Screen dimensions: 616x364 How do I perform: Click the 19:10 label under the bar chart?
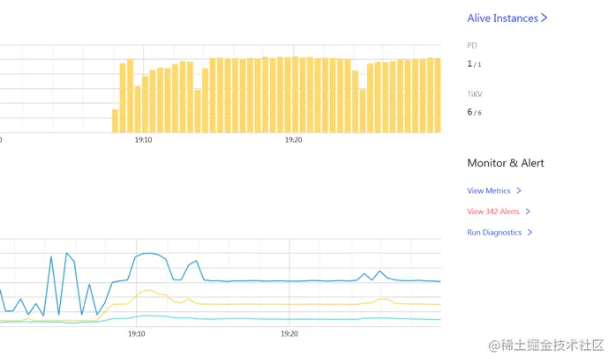pos(143,140)
